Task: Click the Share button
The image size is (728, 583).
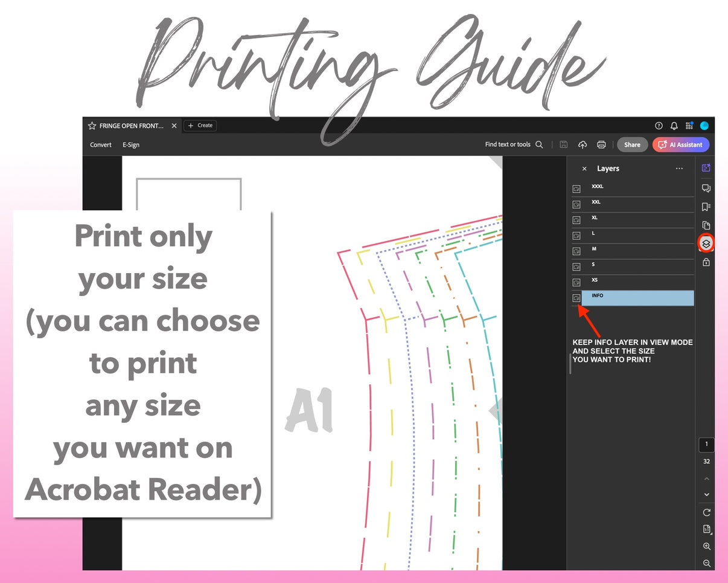Action: pyautogui.click(x=632, y=144)
